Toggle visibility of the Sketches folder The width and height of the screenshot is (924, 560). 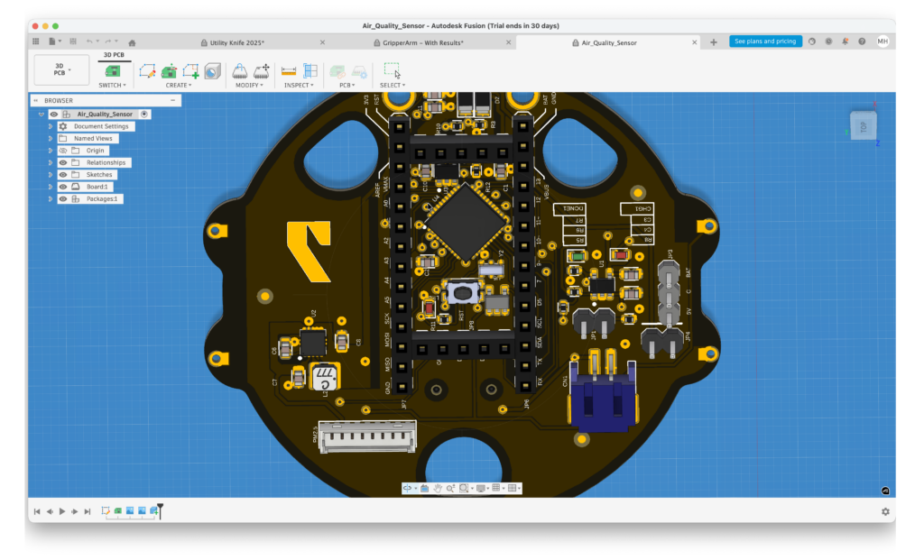[x=63, y=174]
